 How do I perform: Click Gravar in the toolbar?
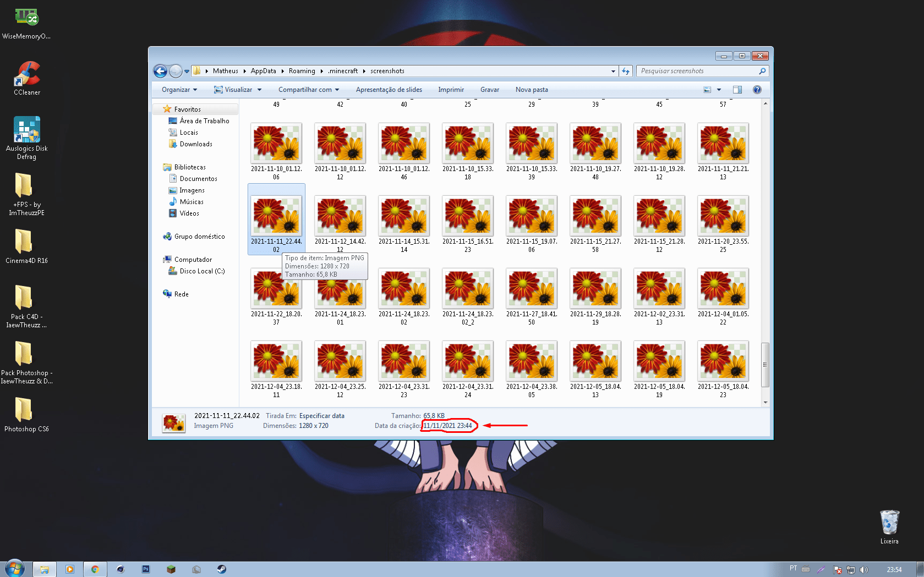tap(490, 90)
